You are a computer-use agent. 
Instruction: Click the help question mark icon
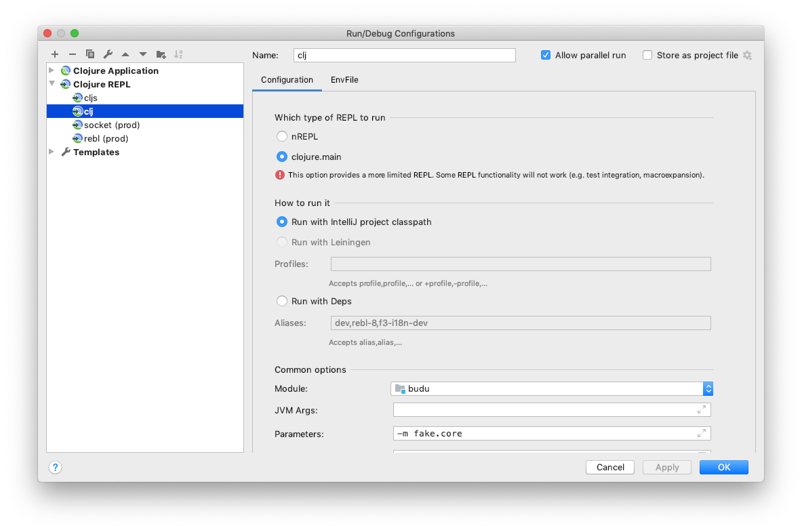click(55, 467)
